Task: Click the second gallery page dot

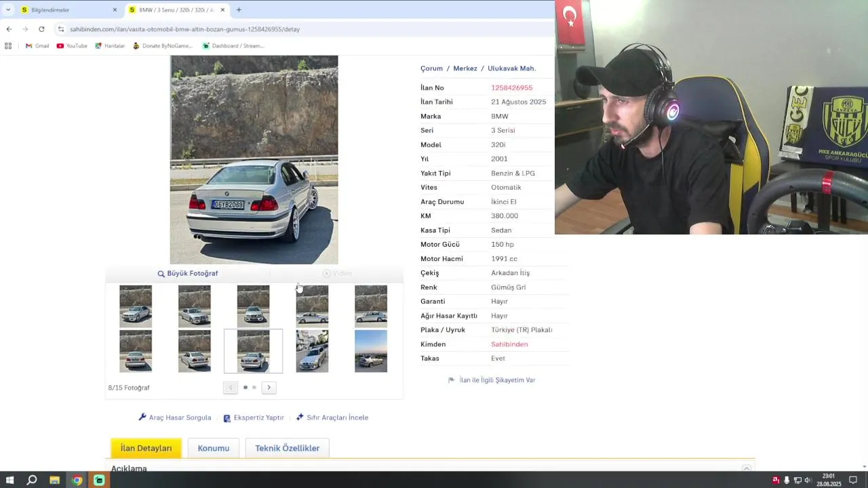Action: [x=254, y=388]
